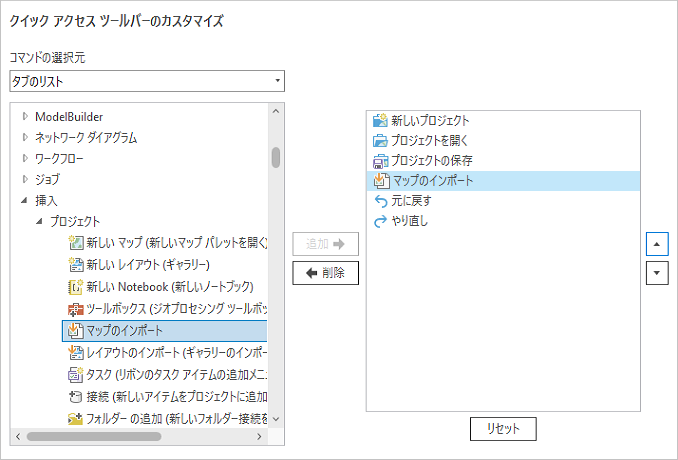Click the 新しい レイアウト icon in the tree
The width and height of the screenshot is (678, 460).
coord(75,265)
